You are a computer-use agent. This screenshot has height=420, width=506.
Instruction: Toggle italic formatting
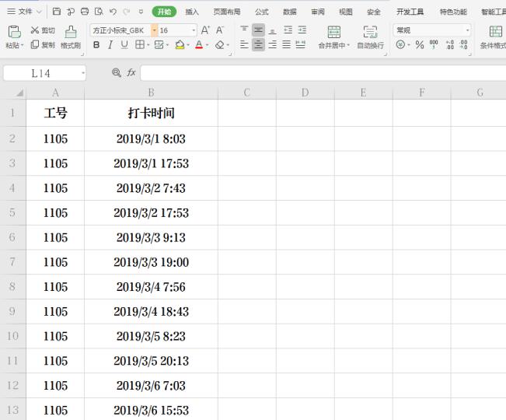tap(110, 44)
